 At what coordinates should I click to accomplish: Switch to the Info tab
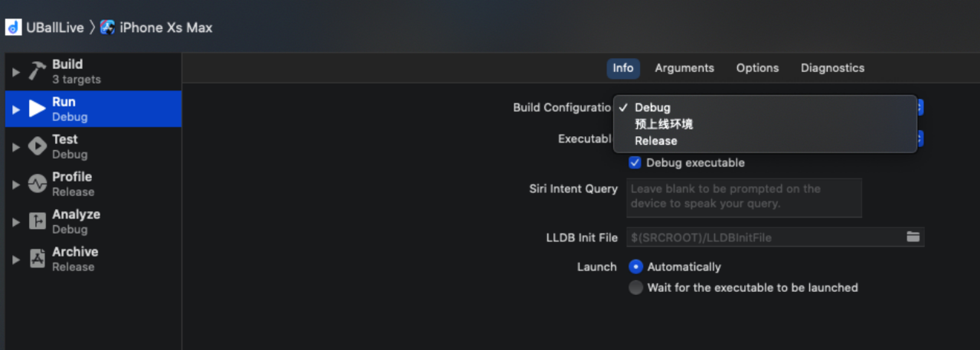623,68
